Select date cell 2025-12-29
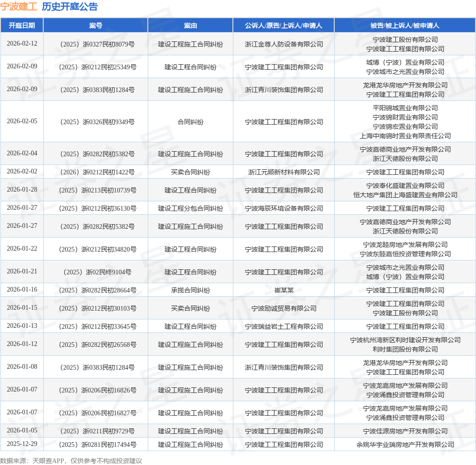The height and width of the screenshot is (465, 476). [22, 444]
